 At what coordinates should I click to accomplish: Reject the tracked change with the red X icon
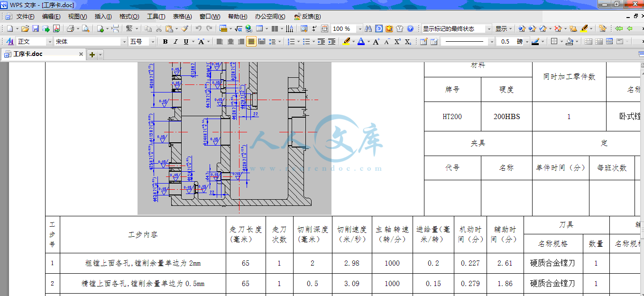pyautogui.click(x=558, y=28)
